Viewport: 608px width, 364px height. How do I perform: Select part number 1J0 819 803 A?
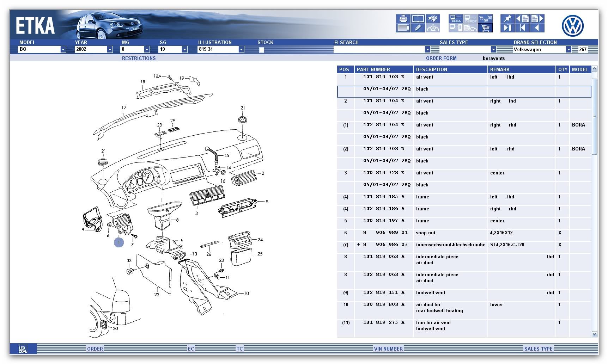pyautogui.click(x=384, y=304)
